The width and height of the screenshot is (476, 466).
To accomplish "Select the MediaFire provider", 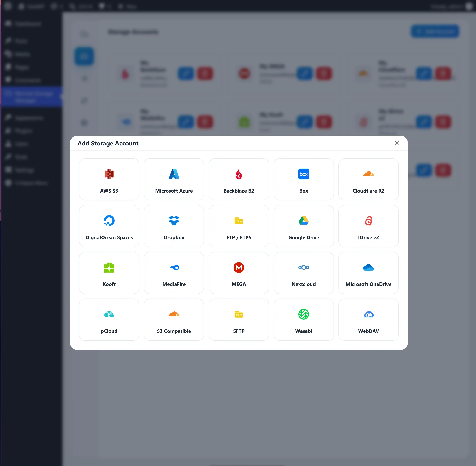I will (x=174, y=273).
